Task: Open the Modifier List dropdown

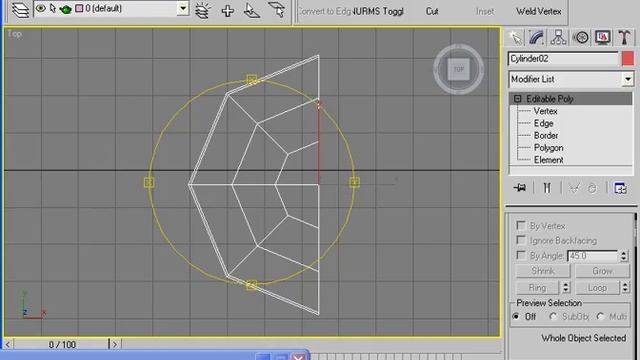Action: pyautogui.click(x=628, y=79)
